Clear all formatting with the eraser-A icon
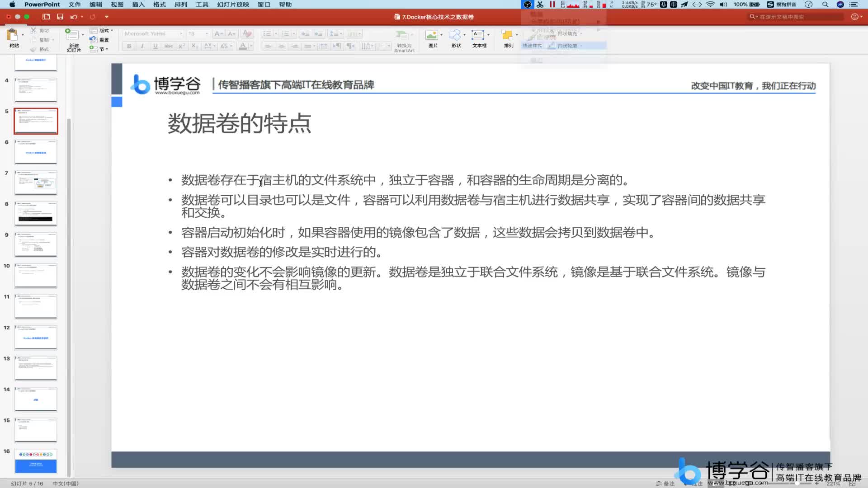868x488 pixels. click(x=247, y=34)
